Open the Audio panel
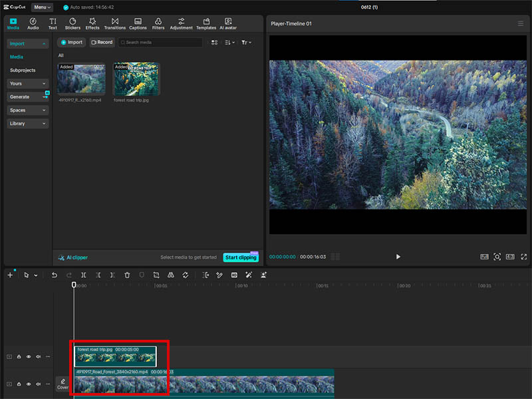This screenshot has width=532, height=399. click(x=33, y=24)
